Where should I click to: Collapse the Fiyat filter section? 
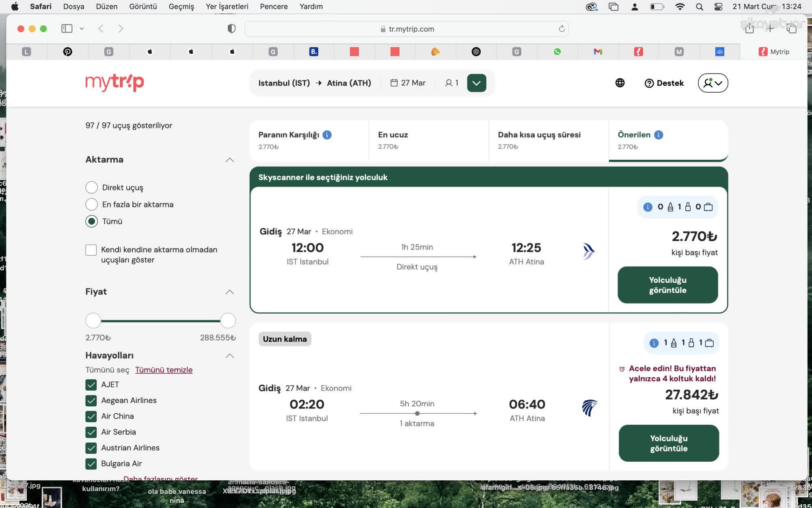[x=230, y=292]
